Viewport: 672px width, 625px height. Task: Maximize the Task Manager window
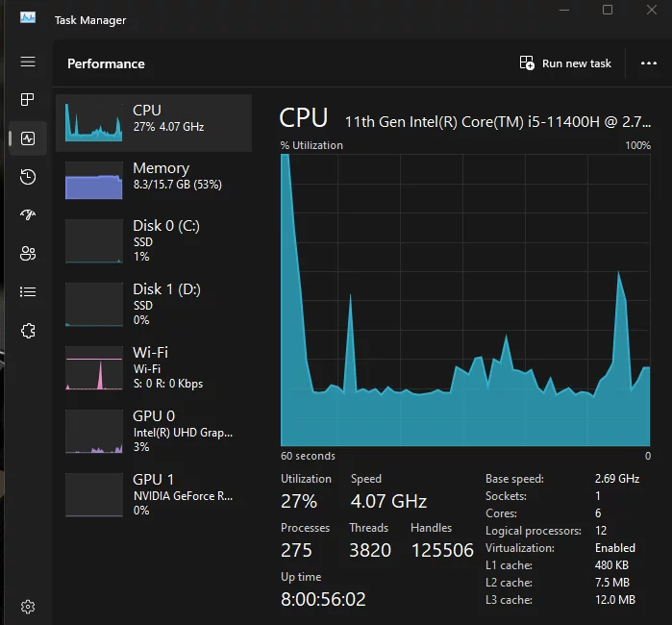tap(608, 10)
